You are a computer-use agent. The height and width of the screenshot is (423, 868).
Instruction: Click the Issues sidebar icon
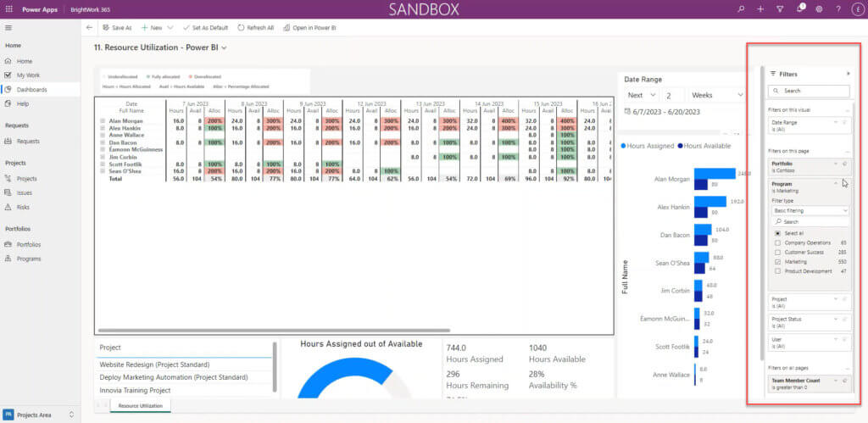8,193
